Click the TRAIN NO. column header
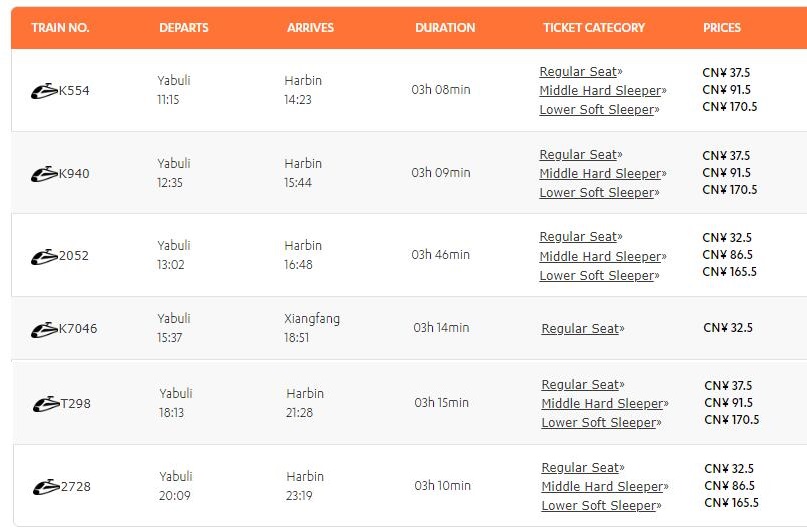 60,28
